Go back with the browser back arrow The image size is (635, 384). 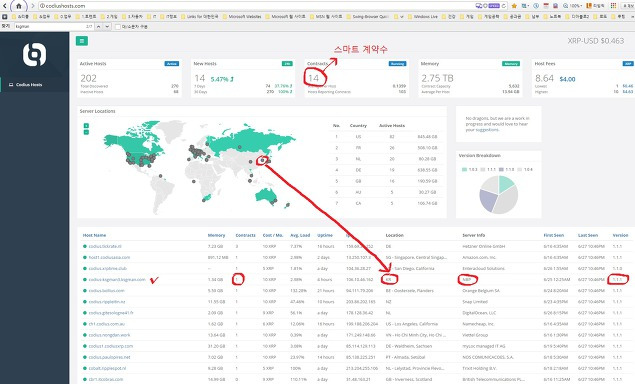point(5,6)
